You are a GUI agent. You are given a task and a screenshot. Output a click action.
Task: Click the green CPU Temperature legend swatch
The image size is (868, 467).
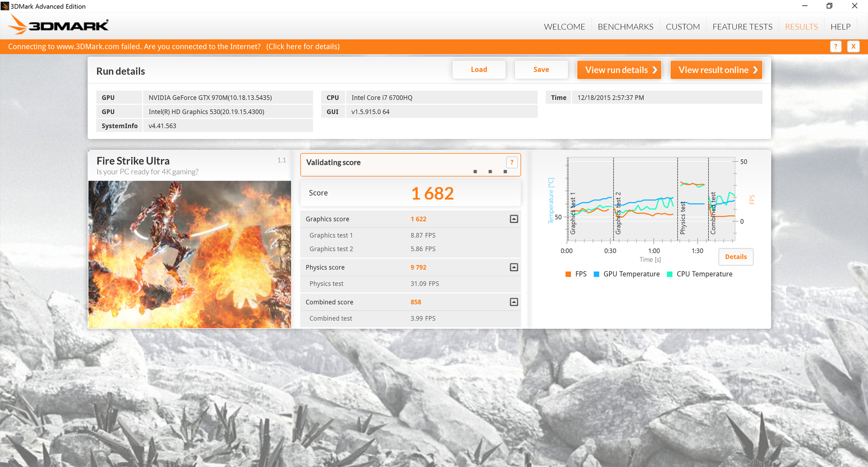[x=670, y=274]
